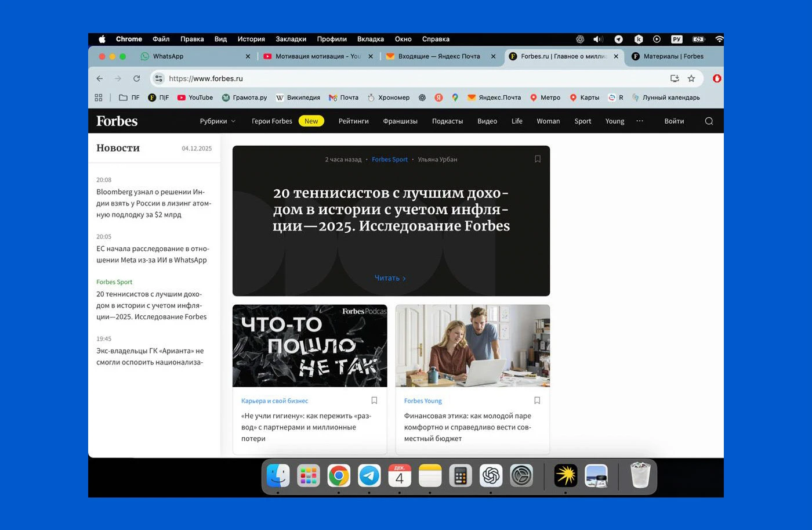Viewport: 812px width, 530px height.
Task: Open Карьера и свой бизнес category link
Action: (x=274, y=401)
